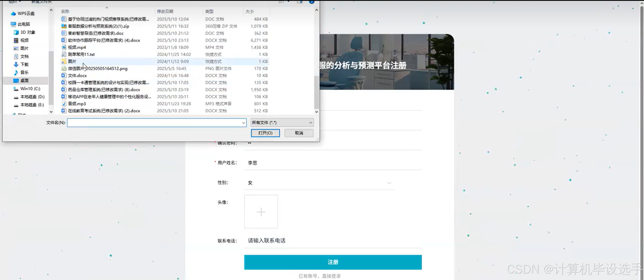Select 文件.docx in list
Screen dimensions: 644x280
coord(77,75)
